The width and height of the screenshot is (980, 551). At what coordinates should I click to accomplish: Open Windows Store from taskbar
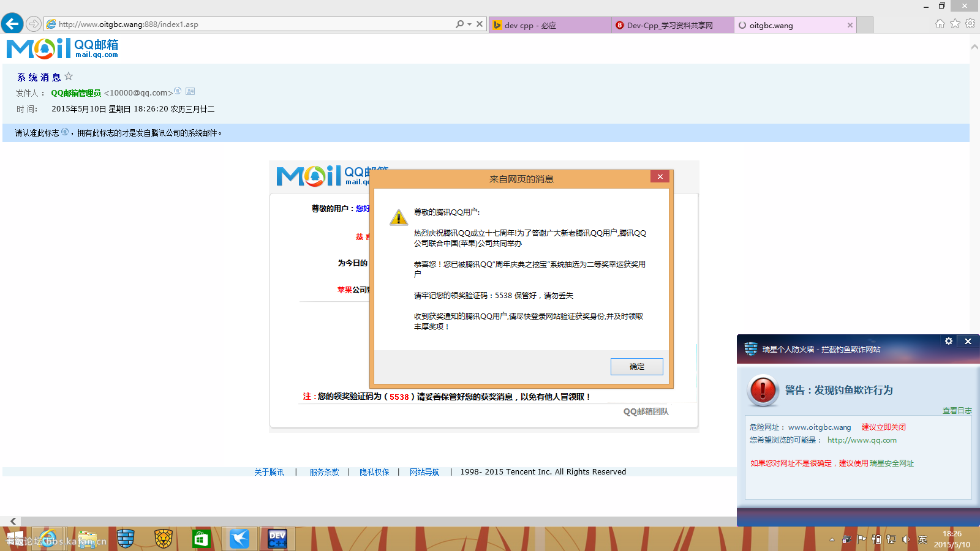pos(201,539)
